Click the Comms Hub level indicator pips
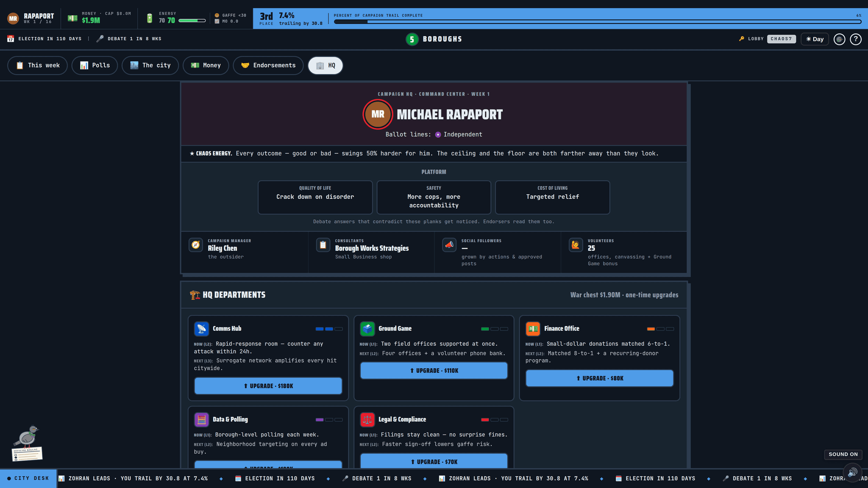This screenshot has width=868, height=488. tap(329, 329)
